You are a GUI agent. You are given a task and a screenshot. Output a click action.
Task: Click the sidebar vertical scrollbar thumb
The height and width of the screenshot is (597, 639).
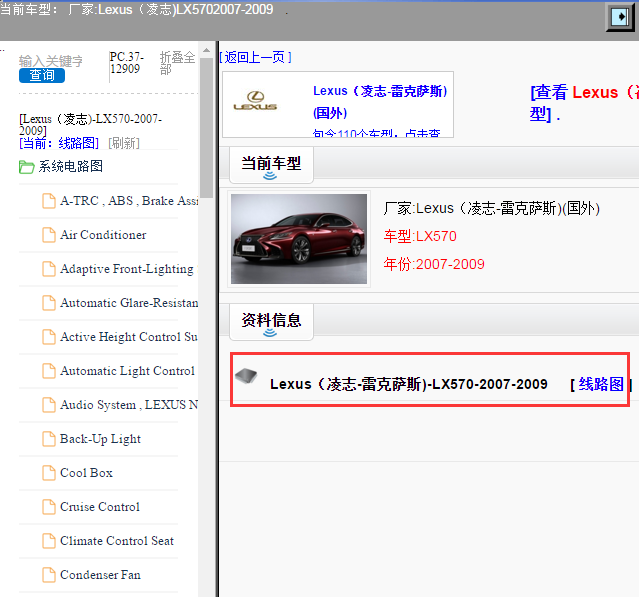point(207,128)
